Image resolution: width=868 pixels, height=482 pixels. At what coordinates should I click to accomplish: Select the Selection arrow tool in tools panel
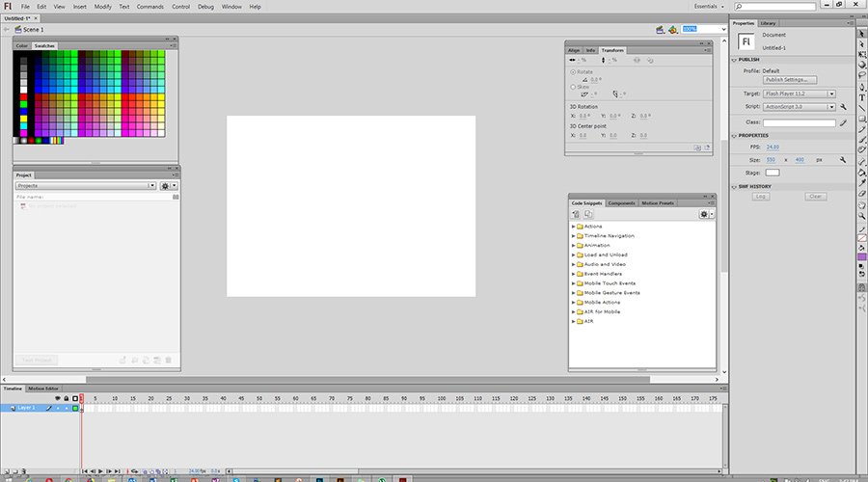click(862, 34)
